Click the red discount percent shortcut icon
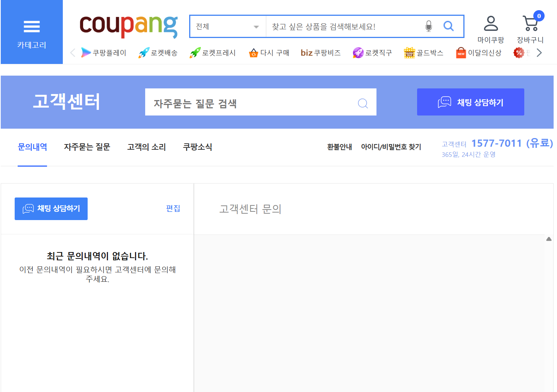 pyautogui.click(x=519, y=53)
